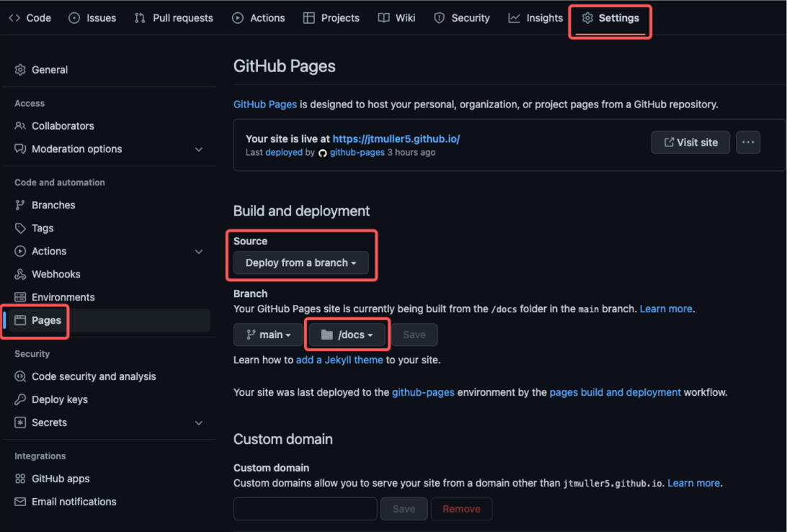Click the 'deployed' link
Image resolution: width=787 pixels, height=532 pixels.
(284, 153)
